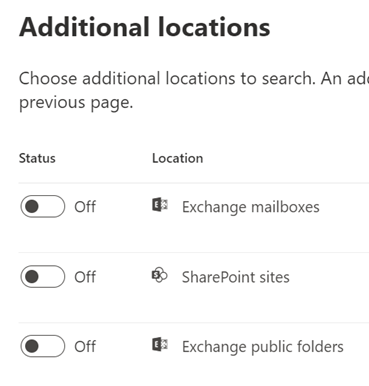Click the SharePoint icon beside SharePoint sites
This screenshot has width=369, height=386.
[160, 275]
